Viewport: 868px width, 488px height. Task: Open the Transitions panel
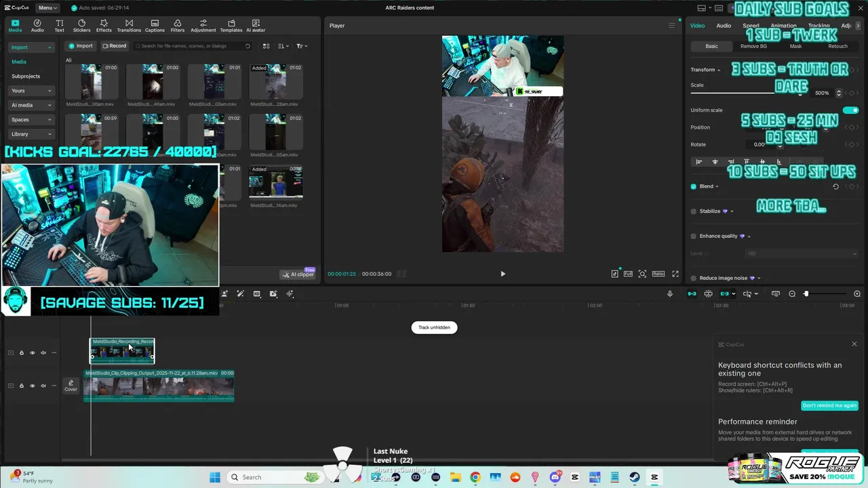point(129,26)
